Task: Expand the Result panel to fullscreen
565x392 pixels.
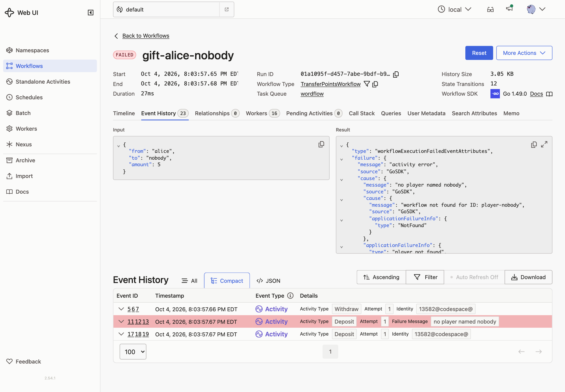Action: 544,145
